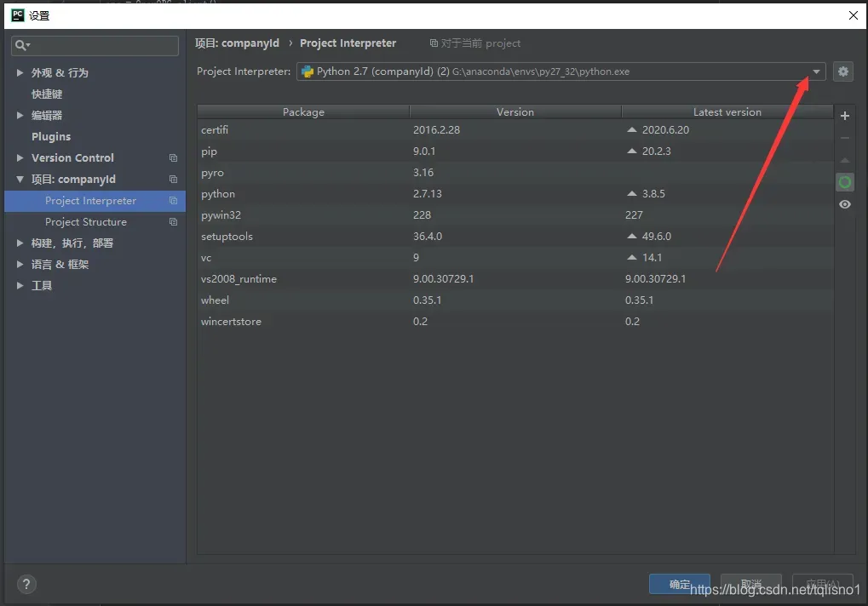
Task: Close the 设置 dialog window
Action: 853,15
